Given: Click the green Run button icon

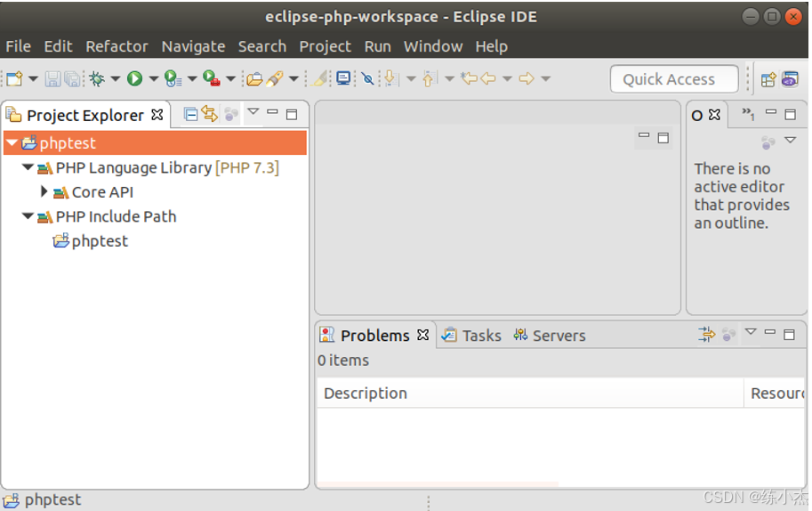Looking at the screenshot, I should click(x=134, y=78).
